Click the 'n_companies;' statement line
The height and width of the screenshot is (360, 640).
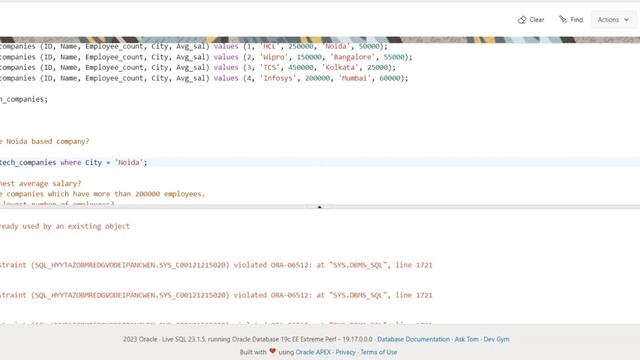click(x=24, y=99)
